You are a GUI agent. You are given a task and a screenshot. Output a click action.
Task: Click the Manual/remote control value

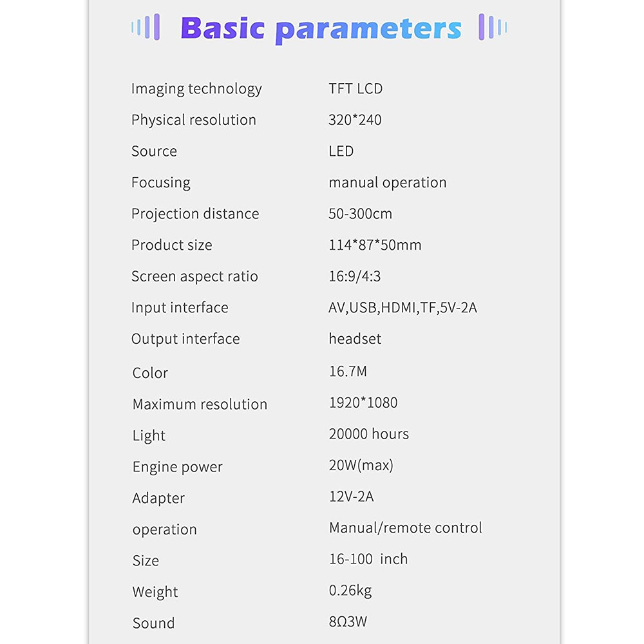click(x=405, y=528)
